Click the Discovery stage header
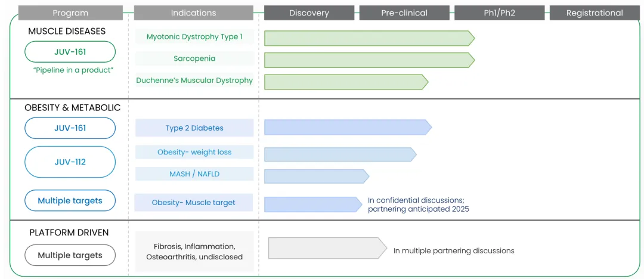 tap(310, 13)
